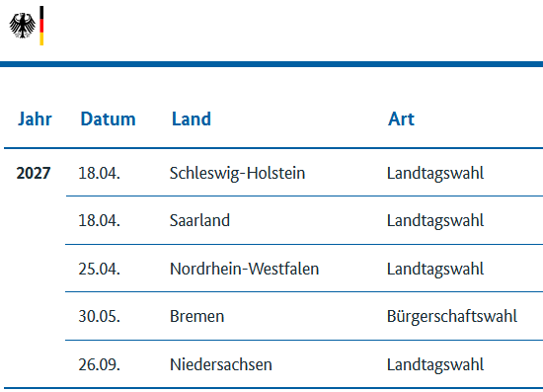Click Landtagswahl in the Niedersachsen row
543x392 pixels.
click(x=435, y=365)
